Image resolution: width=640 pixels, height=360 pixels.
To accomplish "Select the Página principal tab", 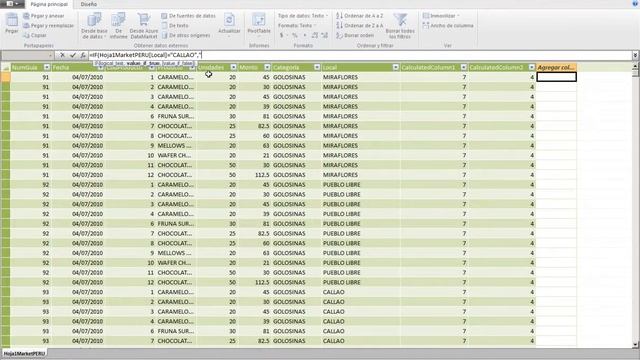I will [49, 4].
